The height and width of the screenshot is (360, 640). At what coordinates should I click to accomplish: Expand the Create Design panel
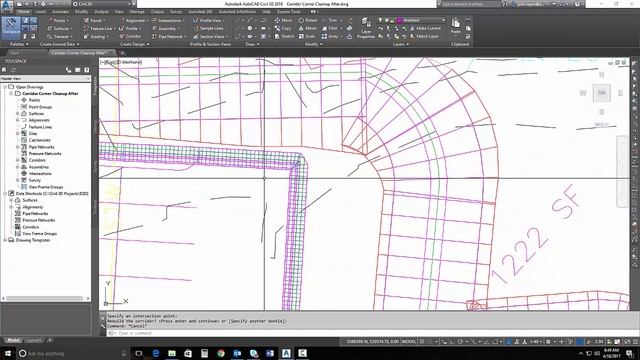(x=135, y=44)
